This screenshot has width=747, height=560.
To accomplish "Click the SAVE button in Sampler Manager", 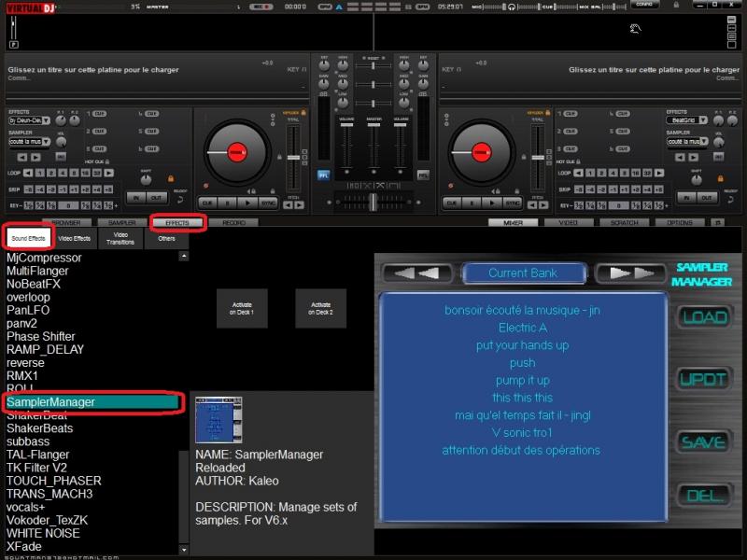I will click(x=704, y=442).
